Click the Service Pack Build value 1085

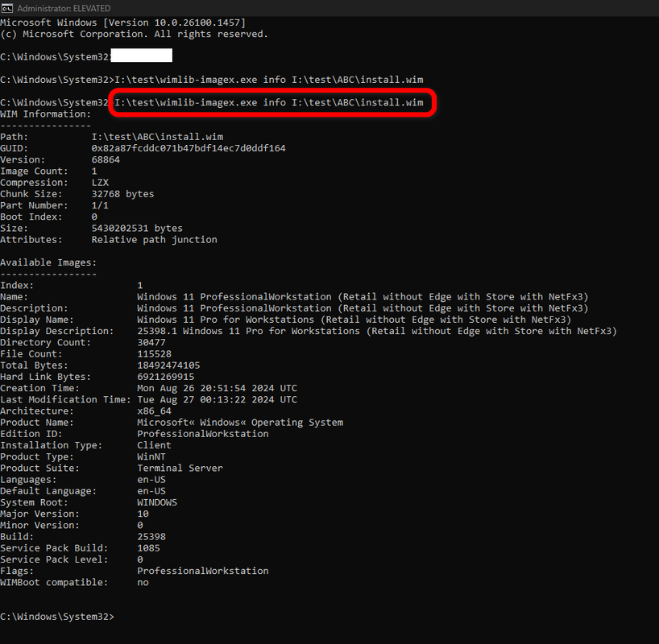[148, 547]
